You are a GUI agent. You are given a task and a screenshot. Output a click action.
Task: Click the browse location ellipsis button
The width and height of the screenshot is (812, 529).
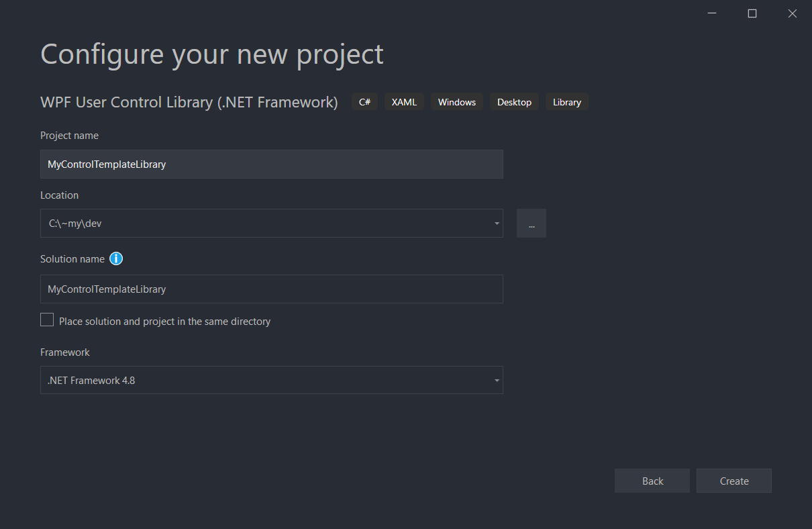pyautogui.click(x=531, y=224)
